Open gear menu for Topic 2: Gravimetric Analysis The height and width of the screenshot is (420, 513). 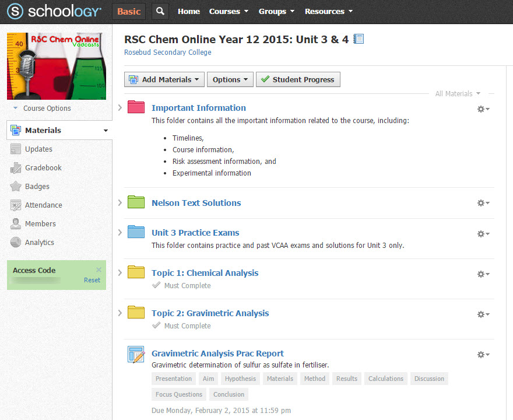coord(483,314)
